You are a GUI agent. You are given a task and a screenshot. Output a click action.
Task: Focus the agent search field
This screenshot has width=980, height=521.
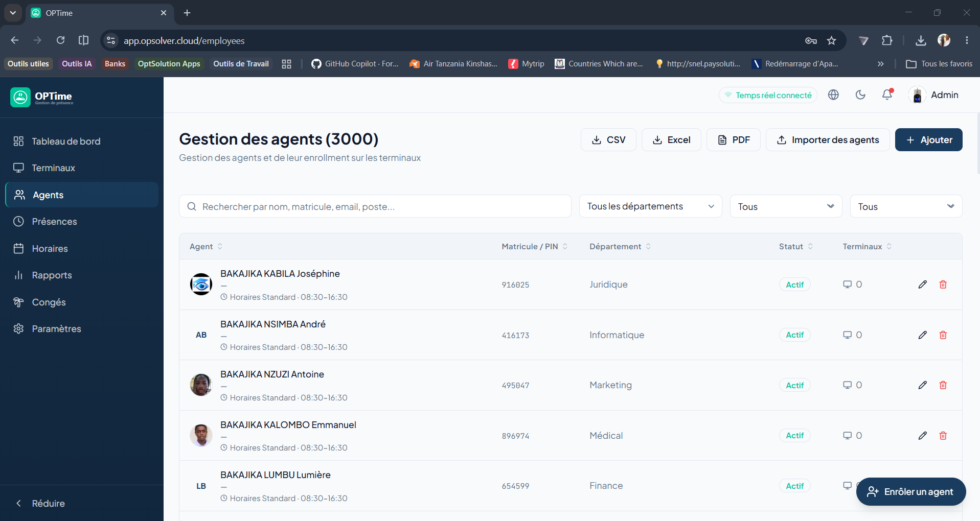[375, 206]
